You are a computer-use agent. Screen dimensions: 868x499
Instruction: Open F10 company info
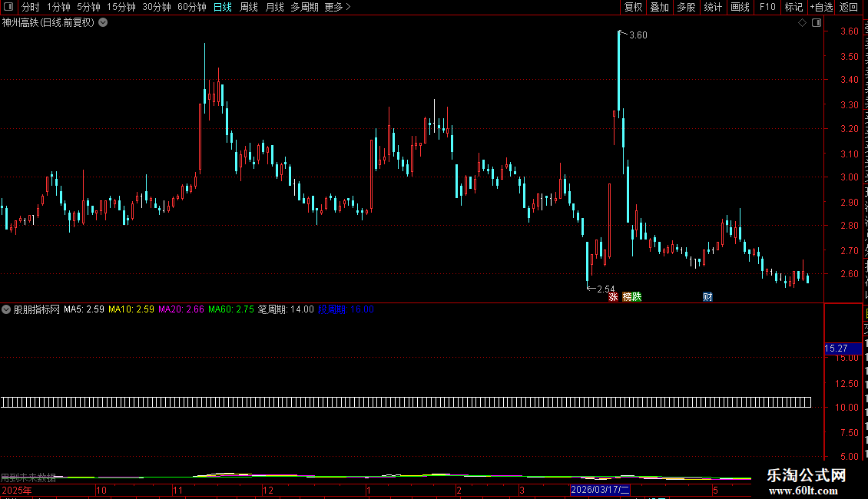pyautogui.click(x=767, y=7)
